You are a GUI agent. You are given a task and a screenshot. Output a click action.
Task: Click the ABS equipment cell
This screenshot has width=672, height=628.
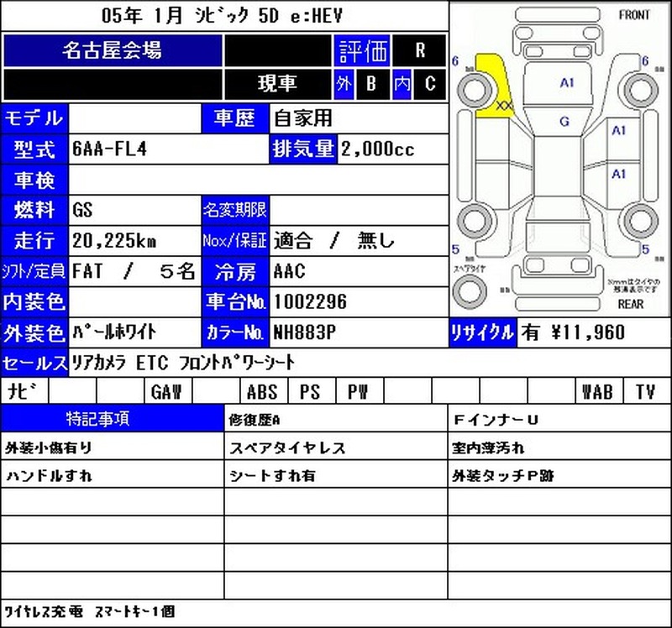(264, 391)
